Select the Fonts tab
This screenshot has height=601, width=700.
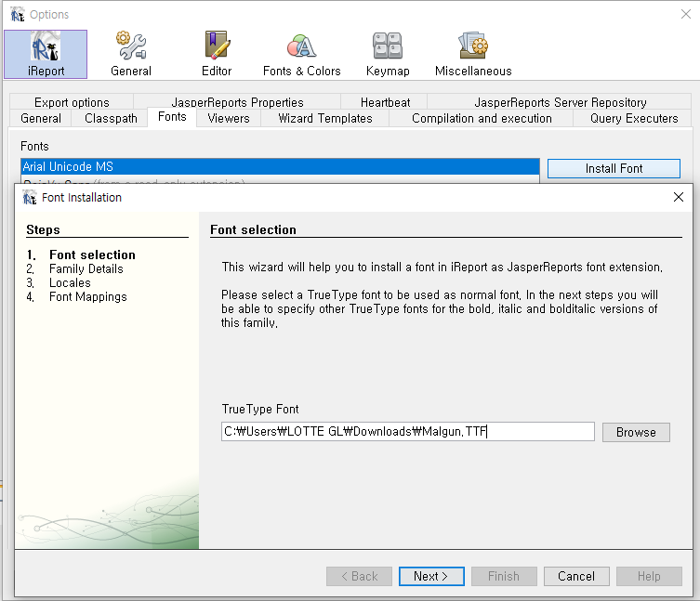(172, 117)
